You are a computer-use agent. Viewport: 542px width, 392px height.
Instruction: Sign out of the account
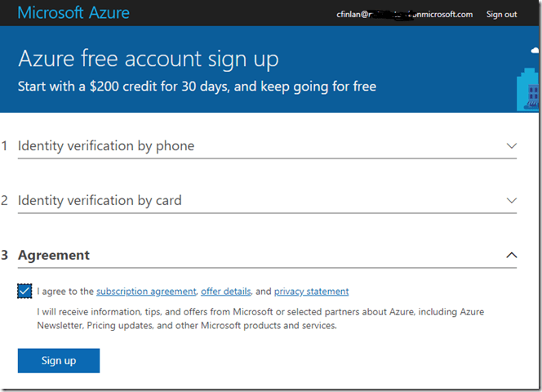[501, 14]
